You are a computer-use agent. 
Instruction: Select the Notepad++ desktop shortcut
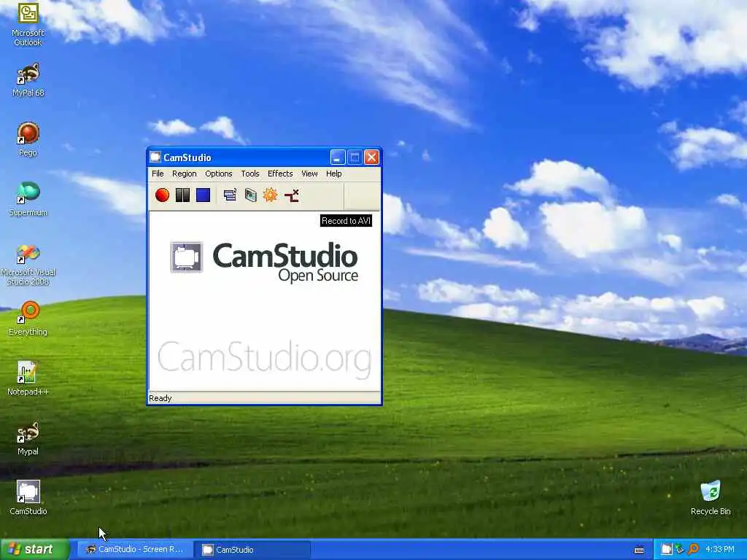pos(28,378)
